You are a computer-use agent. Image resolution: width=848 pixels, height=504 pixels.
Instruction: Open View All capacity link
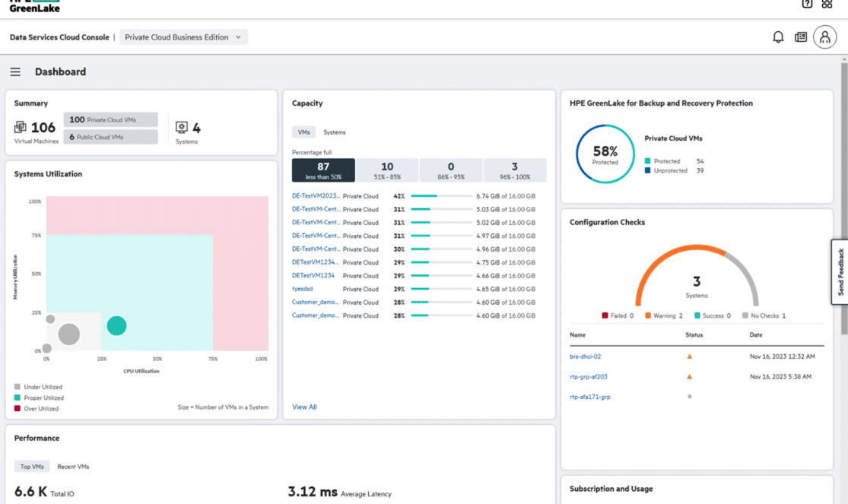(x=304, y=407)
